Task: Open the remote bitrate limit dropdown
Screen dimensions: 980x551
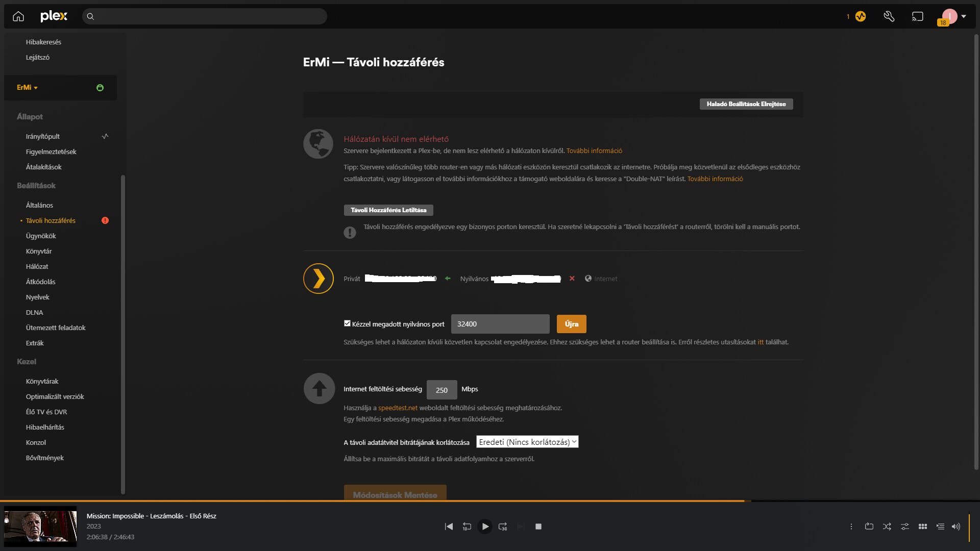Action: 527,442
